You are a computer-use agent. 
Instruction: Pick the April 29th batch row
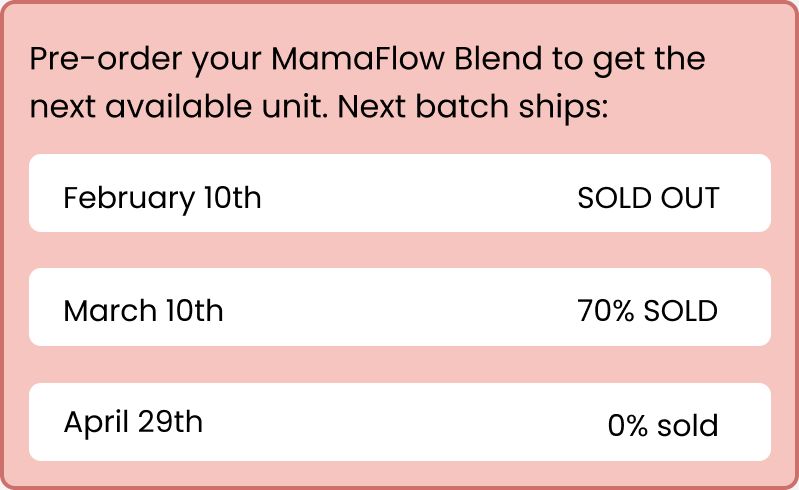[x=400, y=422]
